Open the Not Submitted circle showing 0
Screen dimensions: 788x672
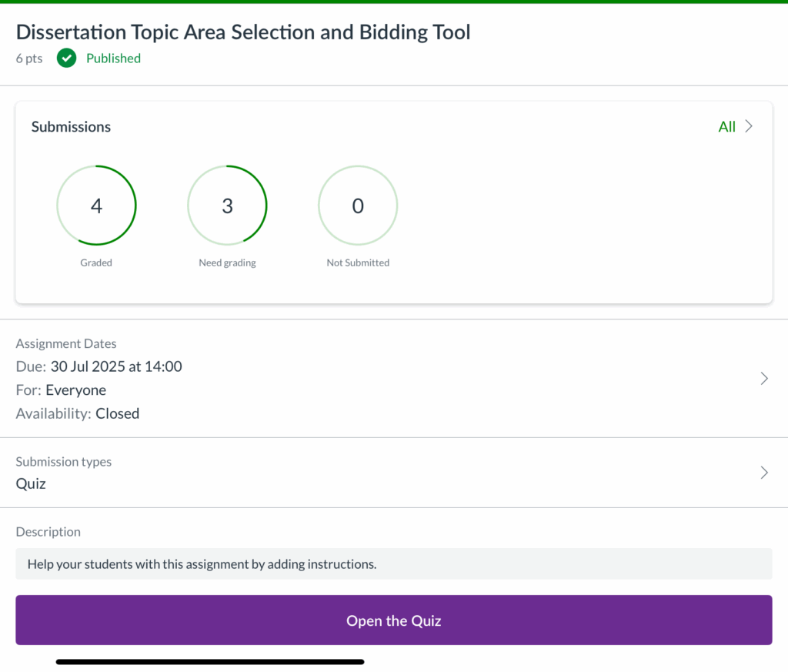(358, 206)
